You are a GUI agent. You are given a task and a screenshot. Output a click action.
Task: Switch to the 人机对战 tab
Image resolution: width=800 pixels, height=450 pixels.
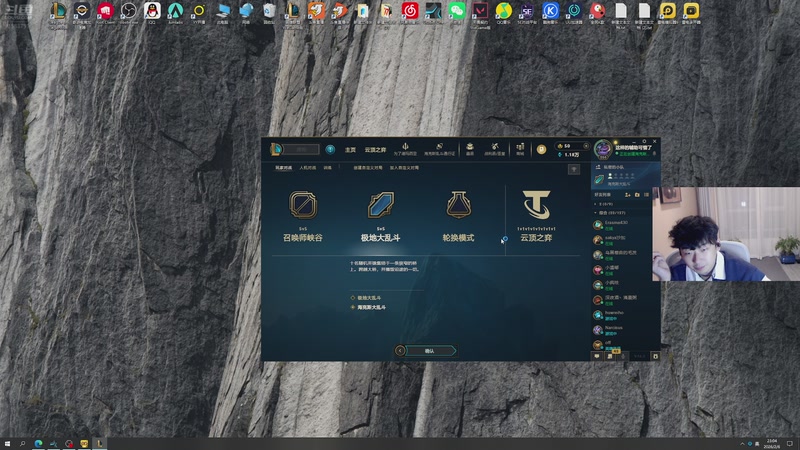(308, 168)
